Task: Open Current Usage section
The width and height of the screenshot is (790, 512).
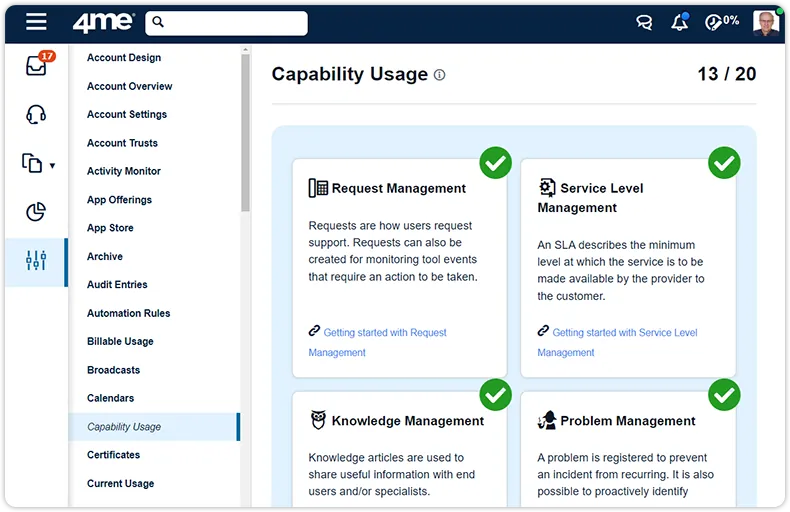Action: click(120, 483)
